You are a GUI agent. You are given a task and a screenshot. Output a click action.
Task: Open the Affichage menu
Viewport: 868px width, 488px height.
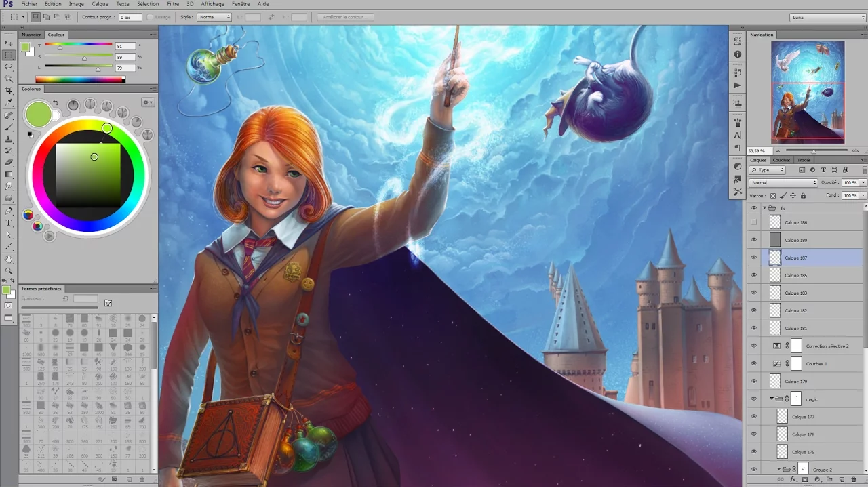point(212,4)
